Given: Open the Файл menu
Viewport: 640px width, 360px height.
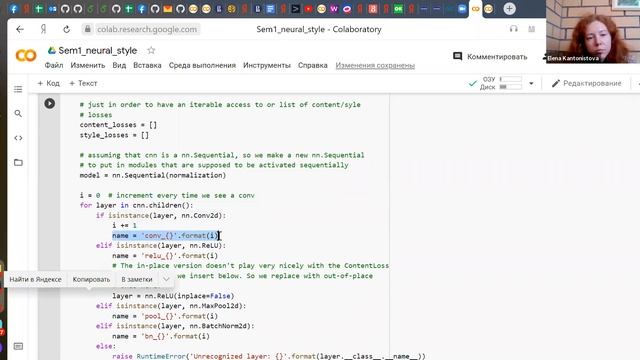Looking at the screenshot, I should [54, 65].
